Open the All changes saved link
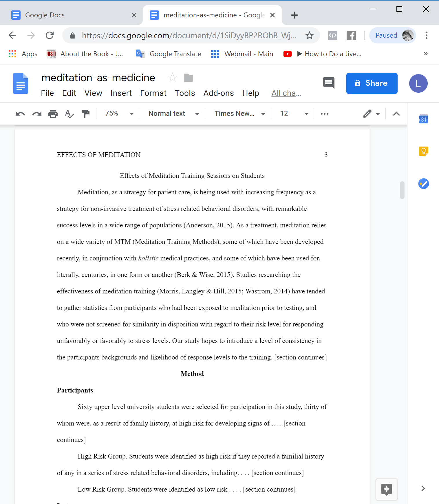The image size is (439, 504). (x=286, y=93)
